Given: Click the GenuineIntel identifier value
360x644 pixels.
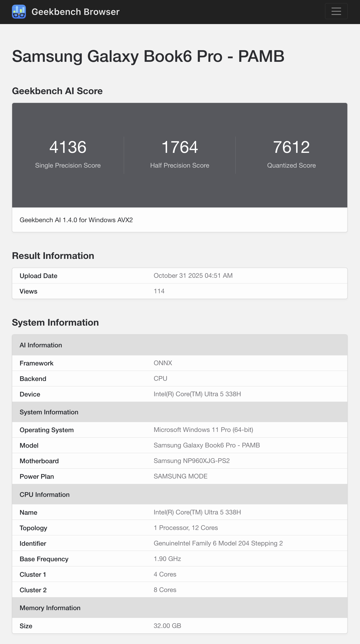Looking at the screenshot, I should click(218, 543).
